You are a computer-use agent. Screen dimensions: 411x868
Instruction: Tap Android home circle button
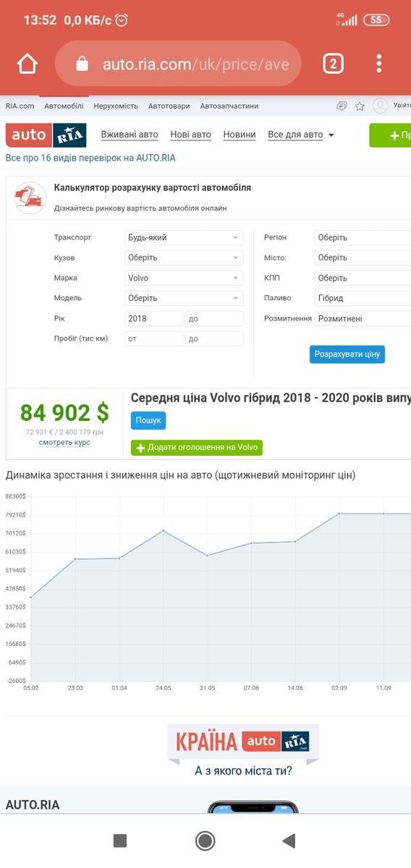click(x=205, y=841)
